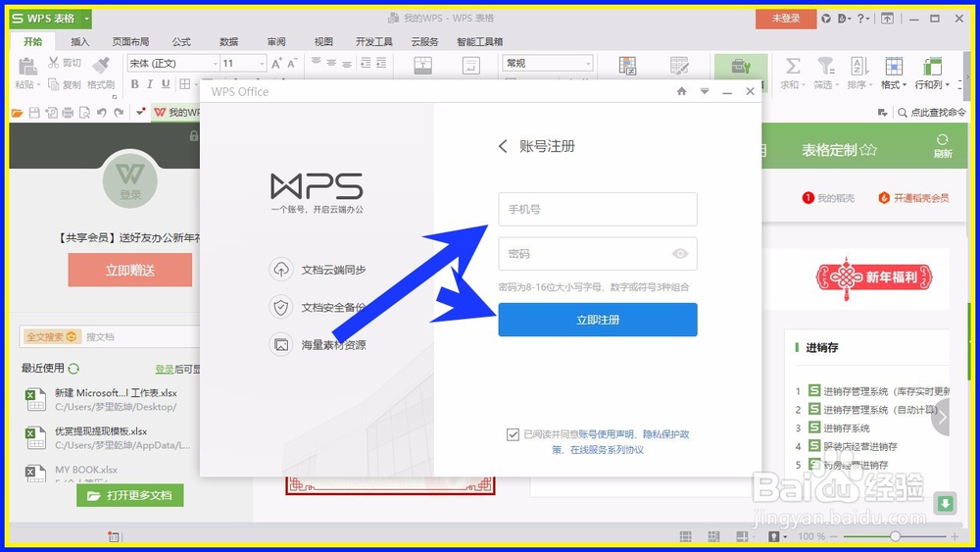The image size is (980, 552).
Task: Click the Print icon in quick access bar
Action: [x=68, y=113]
